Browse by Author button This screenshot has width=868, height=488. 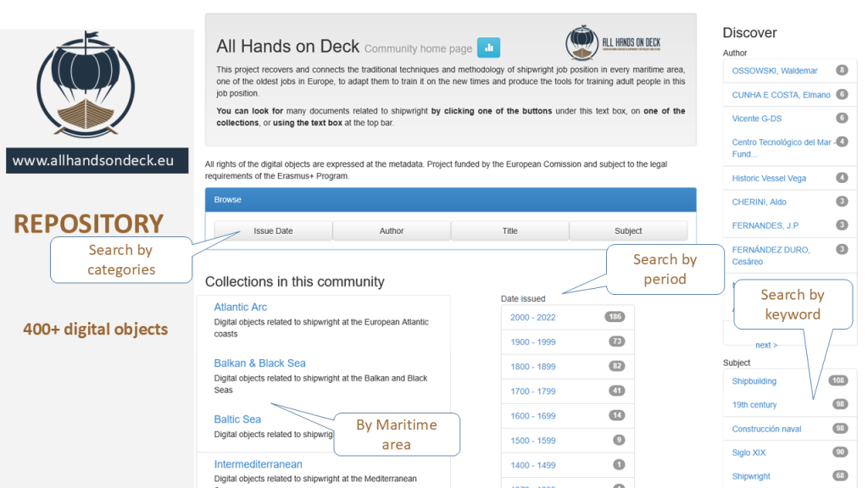tap(391, 230)
